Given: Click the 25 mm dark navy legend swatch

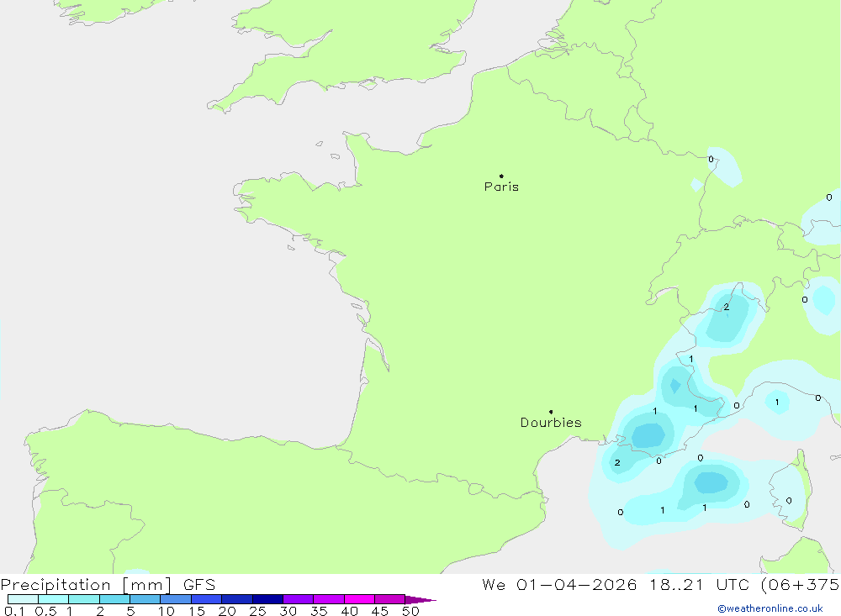Looking at the screenshot, I should point(267,599).
